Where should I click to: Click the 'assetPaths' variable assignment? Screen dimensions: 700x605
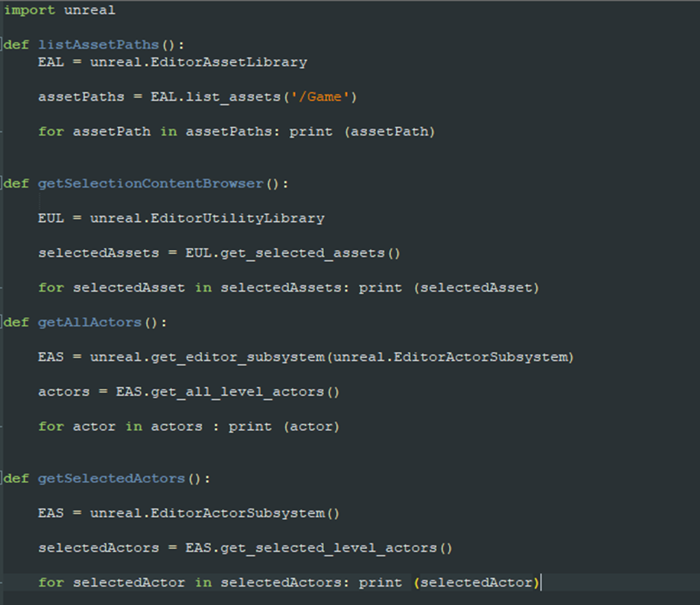click(81, 97)
